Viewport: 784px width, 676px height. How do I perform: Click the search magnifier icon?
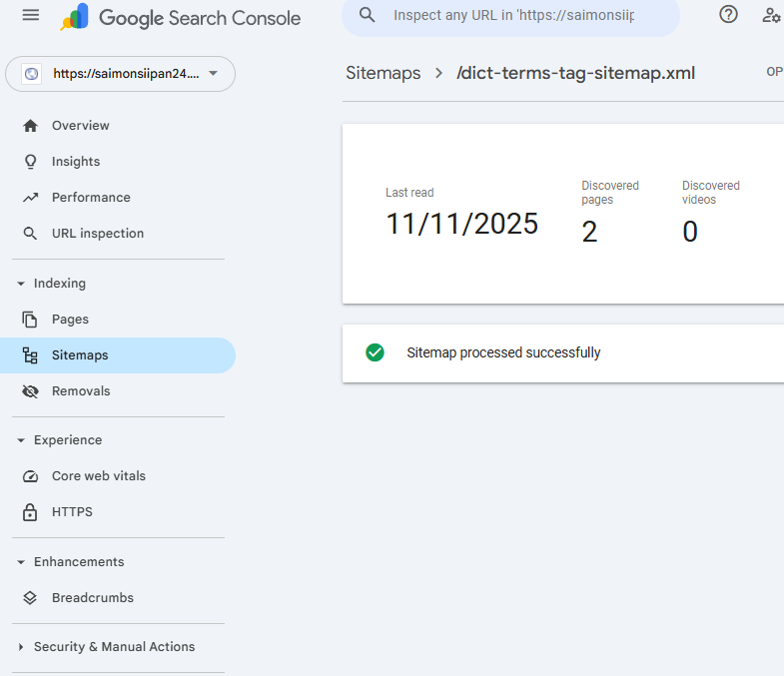click(x=368, y=15)
